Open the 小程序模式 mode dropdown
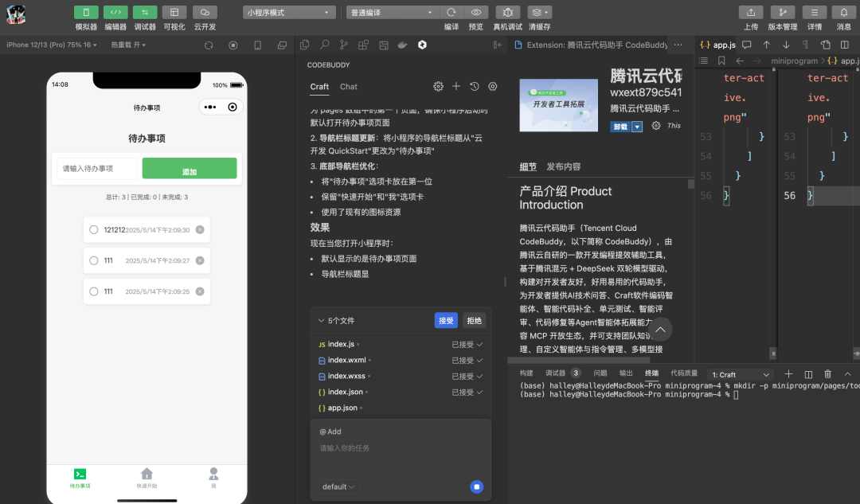860x504 pixels. (x=289, y=12)
